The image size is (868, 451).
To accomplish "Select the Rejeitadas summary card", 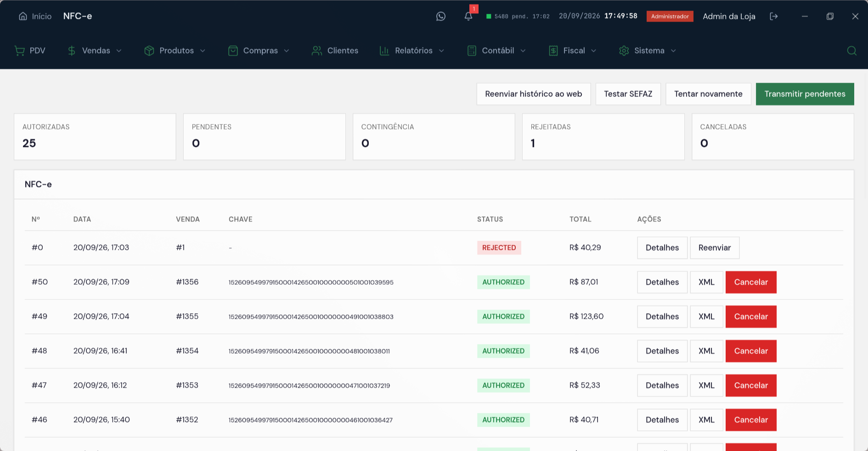I will coord(603,137).
